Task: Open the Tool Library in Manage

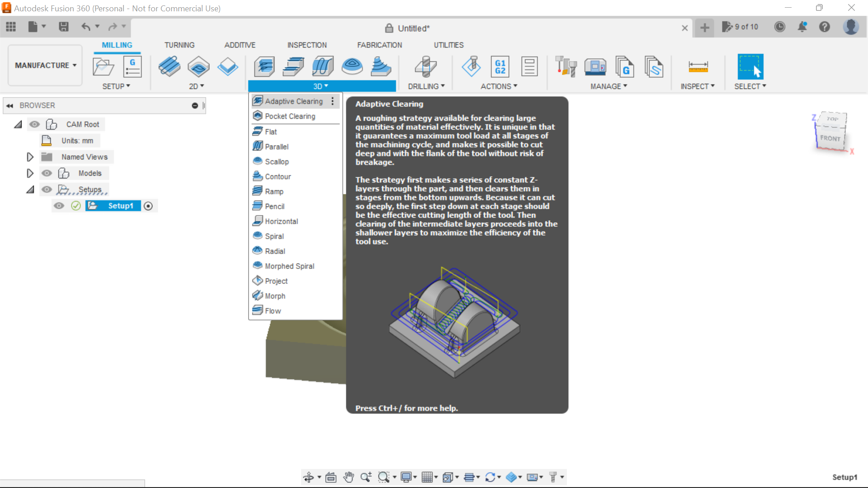Action: coord(566,66)
